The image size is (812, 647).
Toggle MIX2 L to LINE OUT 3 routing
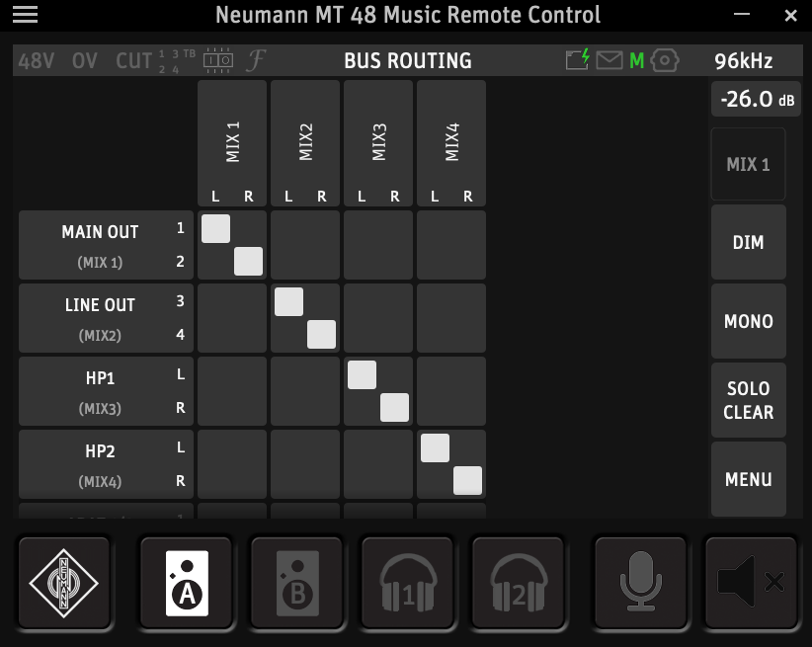289,301
